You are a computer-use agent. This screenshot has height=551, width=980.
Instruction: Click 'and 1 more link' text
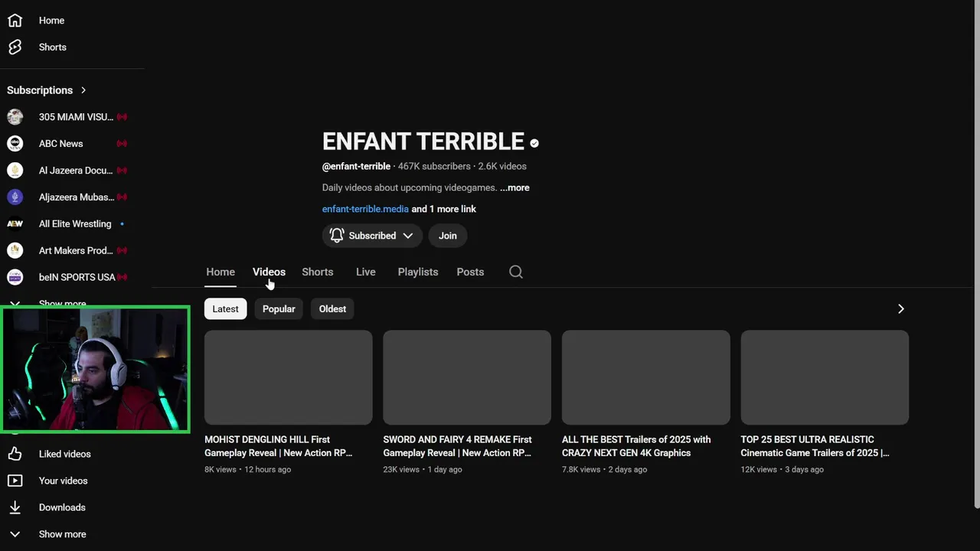point(444,209)
